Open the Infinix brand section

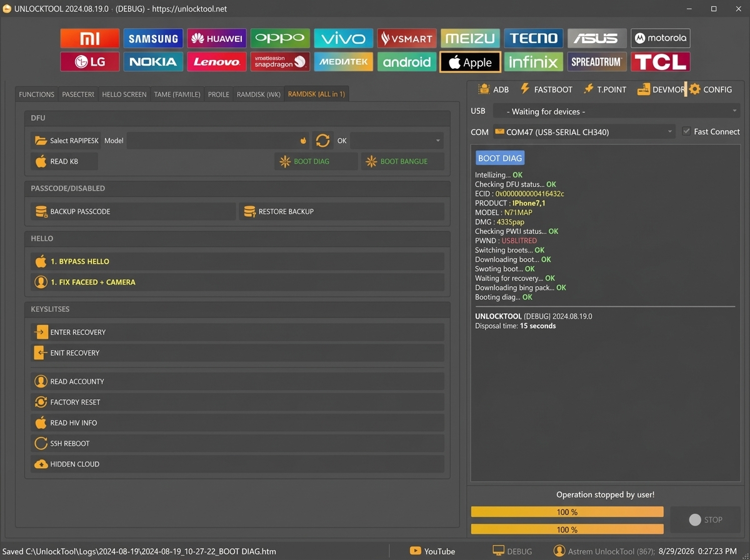(533, 62)
